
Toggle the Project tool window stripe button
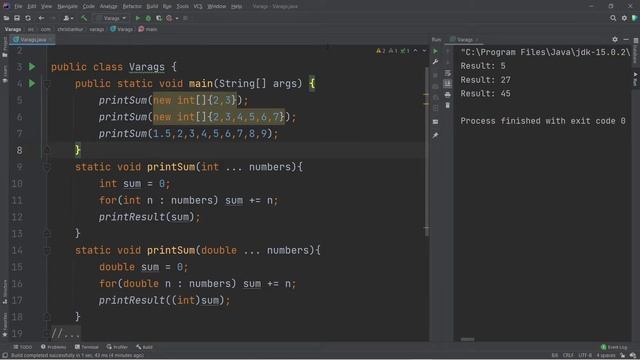point(4,46)
